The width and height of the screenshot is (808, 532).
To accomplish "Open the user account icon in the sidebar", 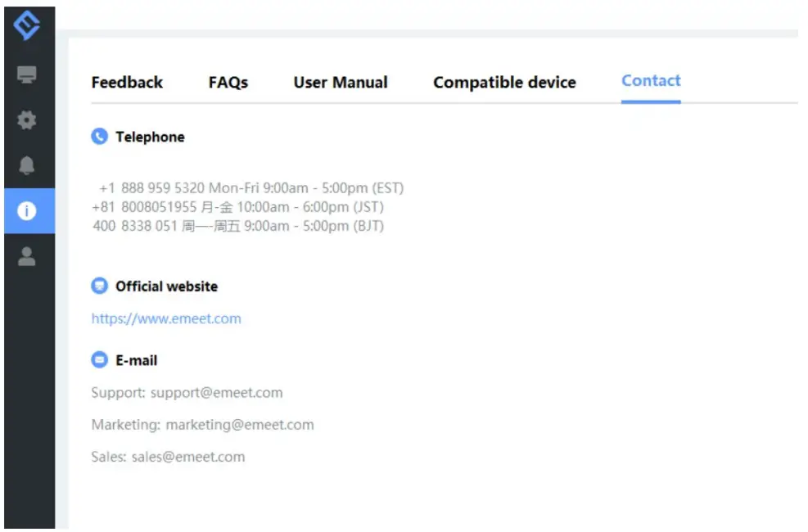I will (27, 258).
